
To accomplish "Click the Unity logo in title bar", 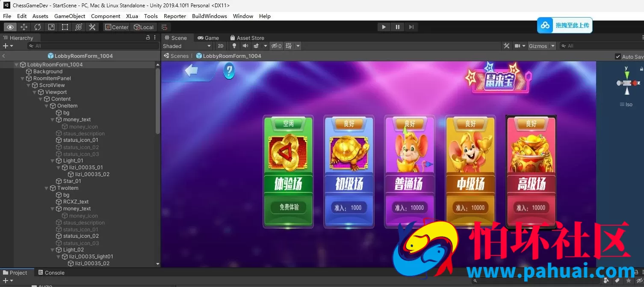I will 6,6.
